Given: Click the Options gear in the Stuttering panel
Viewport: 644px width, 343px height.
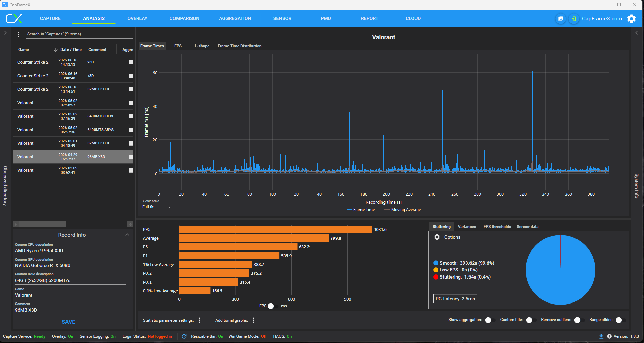Looking at the screenshot, I should [x=437, y=237].
